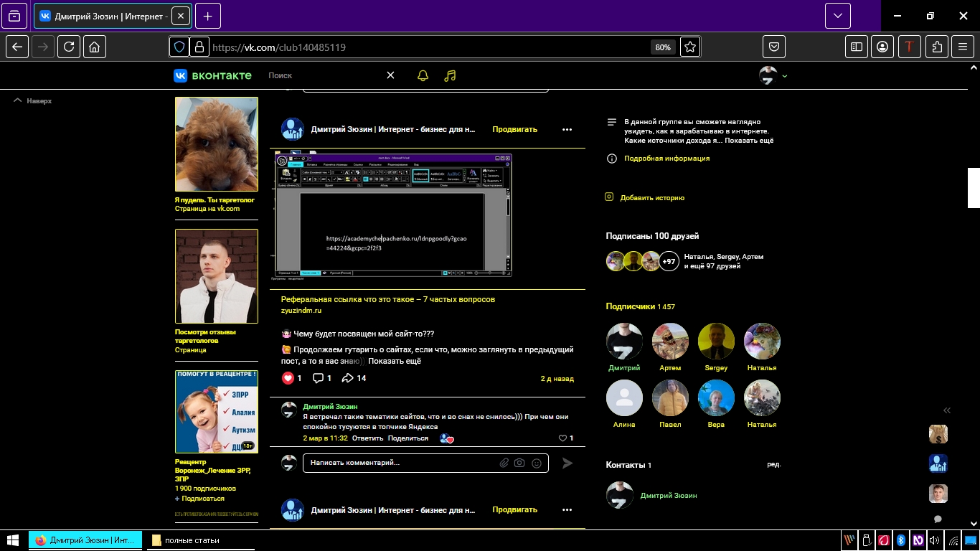
Task: Reply to the comment via Ответить
Action: [368, 438]
